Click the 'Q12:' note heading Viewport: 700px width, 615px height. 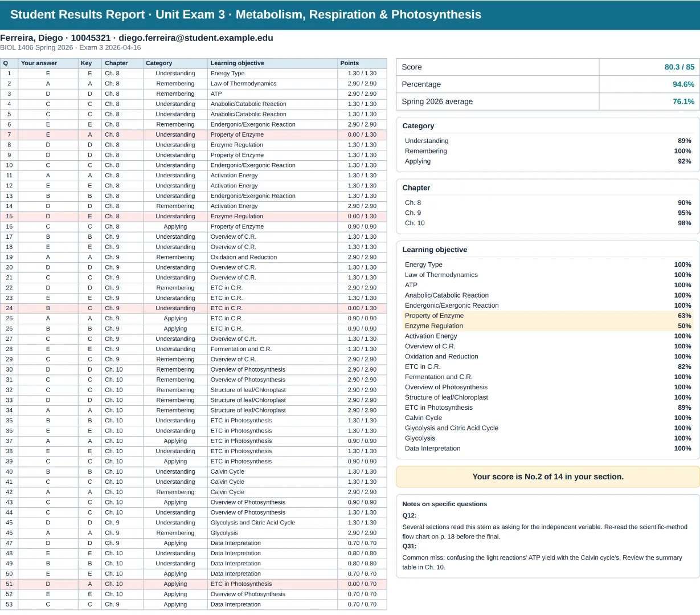(410, 515)
